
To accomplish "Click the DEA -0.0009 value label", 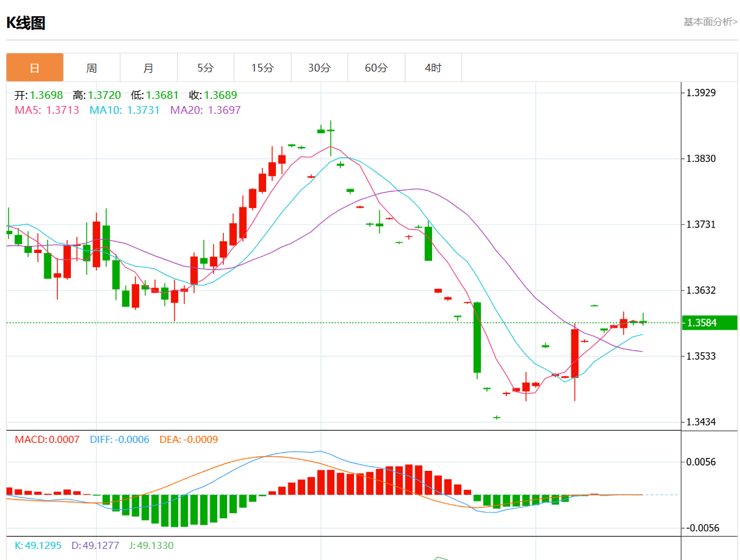I will [188, 440].
